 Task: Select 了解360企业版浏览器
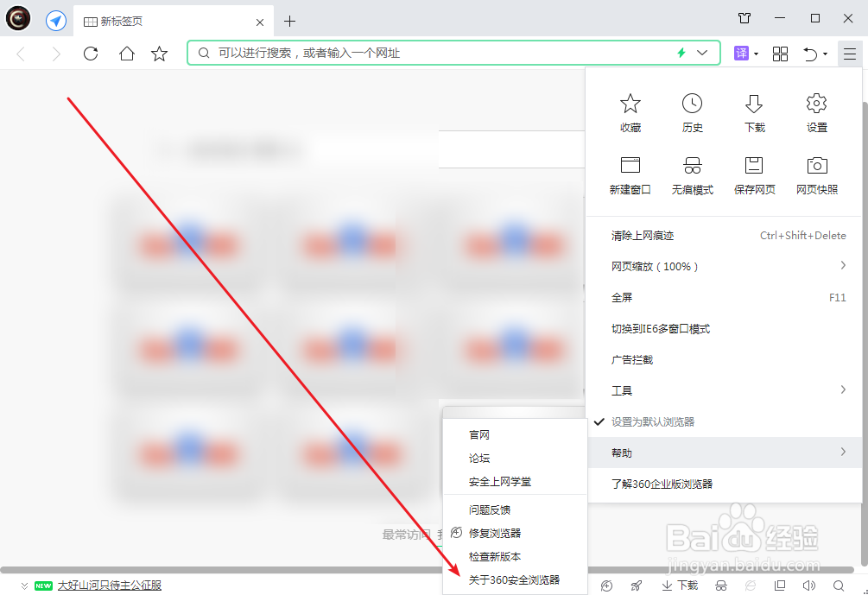(724, 484)
